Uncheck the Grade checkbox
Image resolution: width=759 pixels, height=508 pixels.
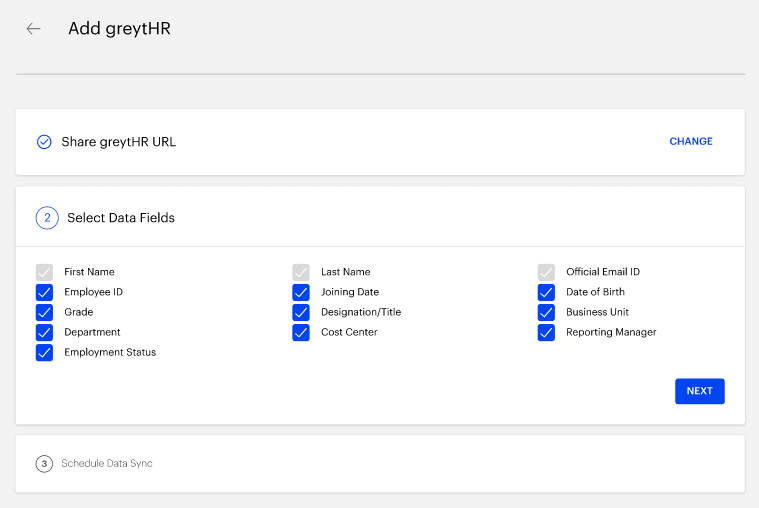click(44, 312)
